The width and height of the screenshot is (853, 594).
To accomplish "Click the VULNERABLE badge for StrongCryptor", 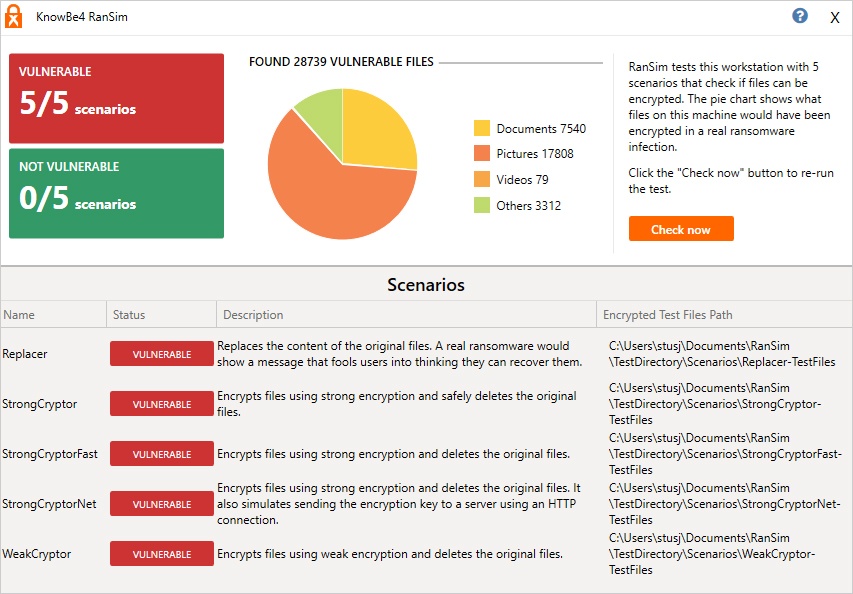I will 162,403.
